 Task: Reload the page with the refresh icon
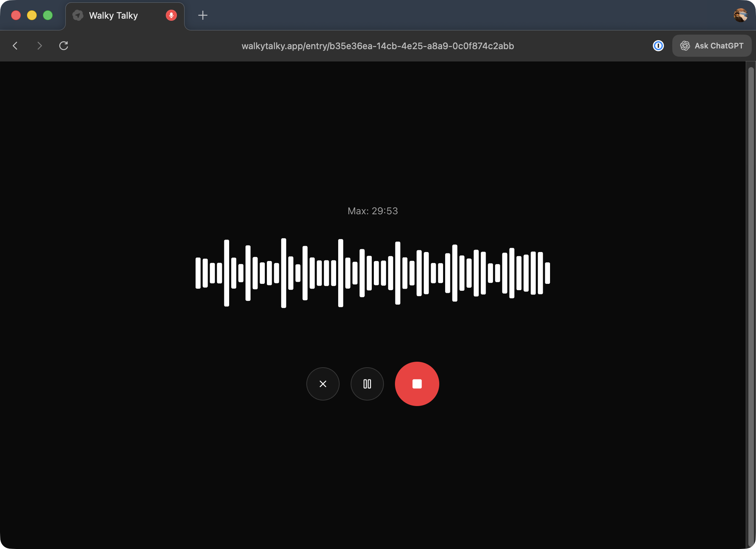pyautogui.click(x=63, y=46)
